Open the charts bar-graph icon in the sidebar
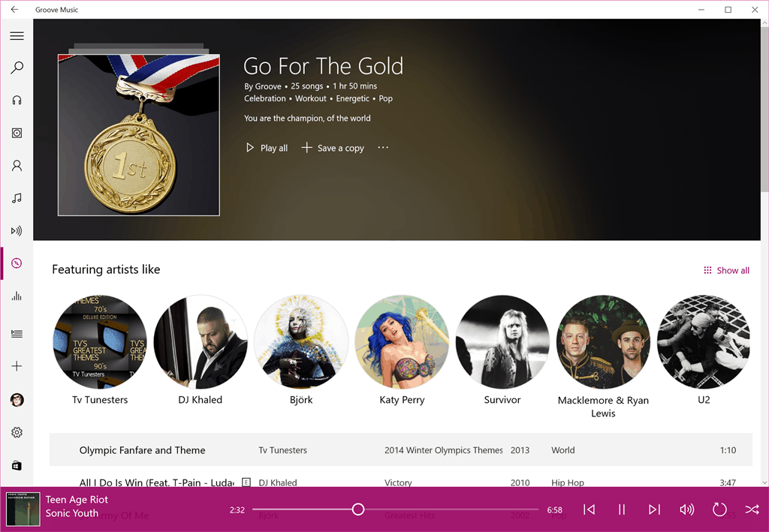The height and width of the screenshot is (532, 769). [x=17, y=296]
